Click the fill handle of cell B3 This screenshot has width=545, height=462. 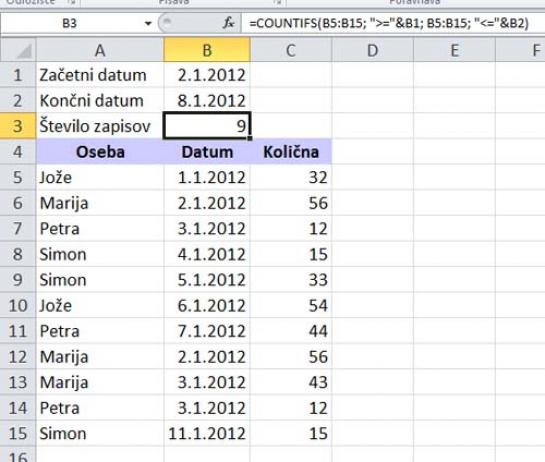[250, 138]
